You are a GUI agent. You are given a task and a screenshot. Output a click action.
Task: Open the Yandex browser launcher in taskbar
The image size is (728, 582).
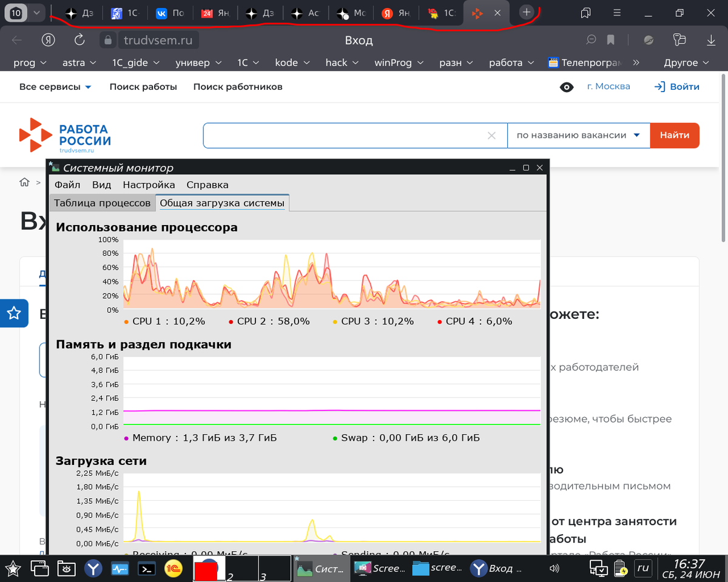click(93, 569)
